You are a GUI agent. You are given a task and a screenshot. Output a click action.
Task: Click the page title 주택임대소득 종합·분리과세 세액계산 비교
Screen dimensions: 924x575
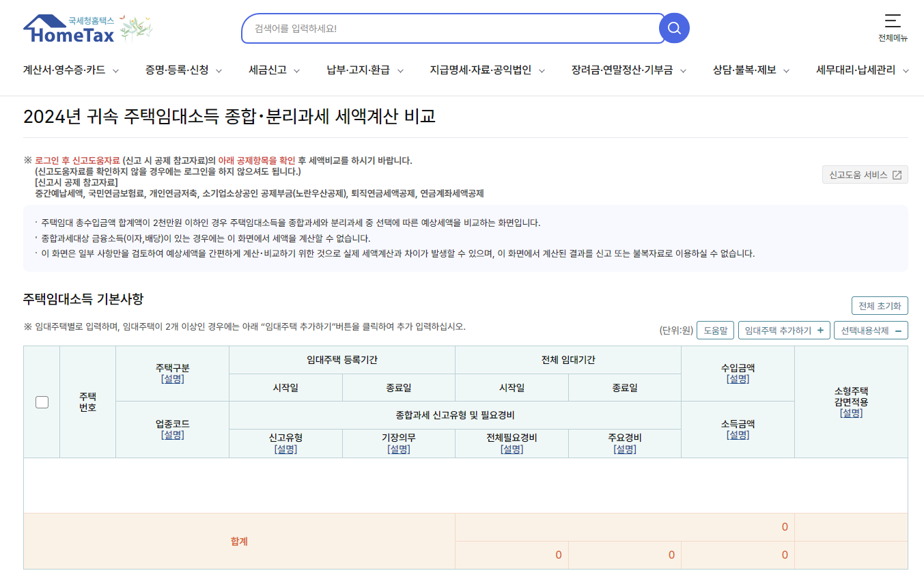[x=229, y=117]
